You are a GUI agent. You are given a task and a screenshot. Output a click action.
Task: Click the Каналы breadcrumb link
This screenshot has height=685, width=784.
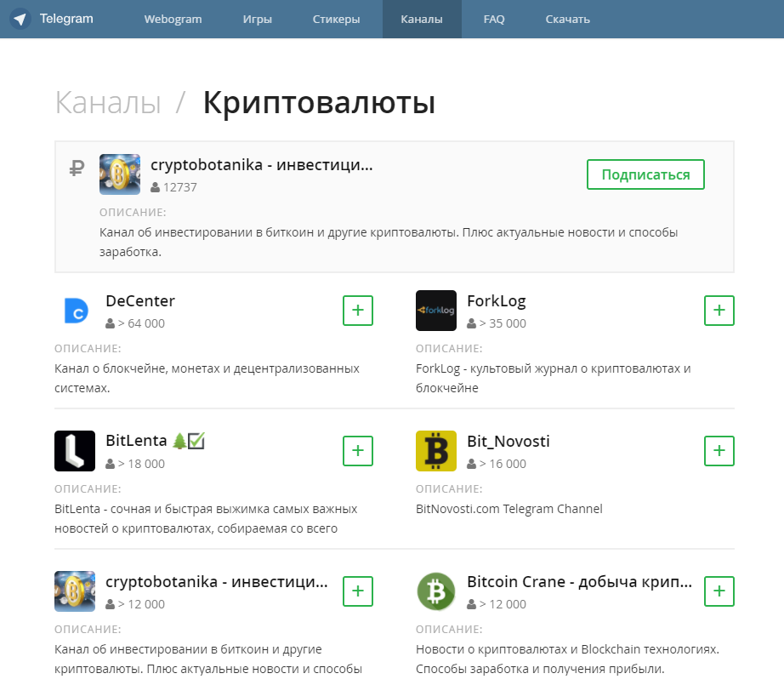click(106, 101)
